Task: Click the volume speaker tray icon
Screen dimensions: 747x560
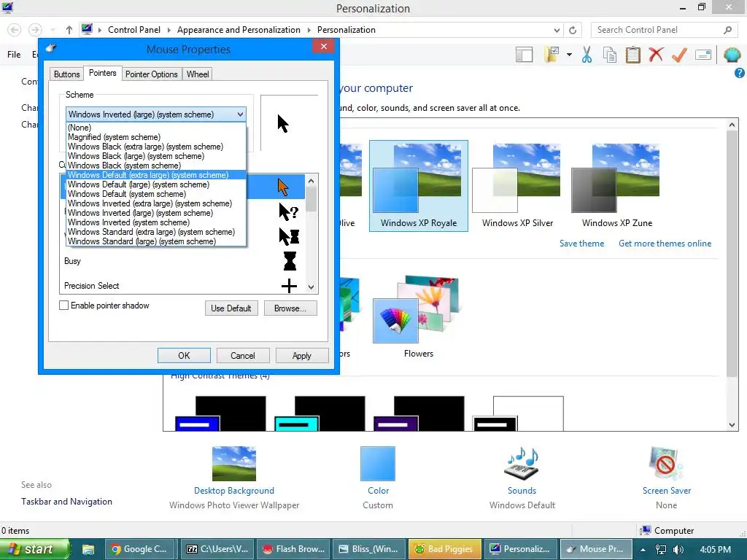Action: coord(678,550)
